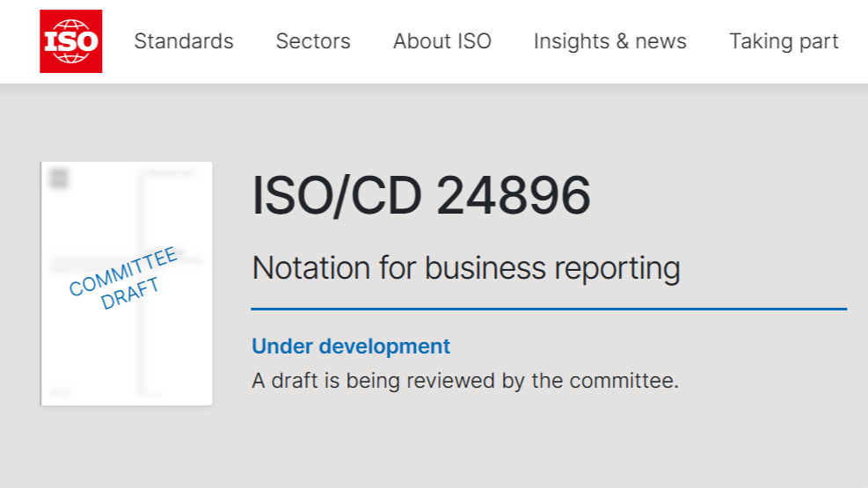Click the ISO globe logo
Image resolution: width=868 pixels, height=488 pixels.
pos(71,41)
